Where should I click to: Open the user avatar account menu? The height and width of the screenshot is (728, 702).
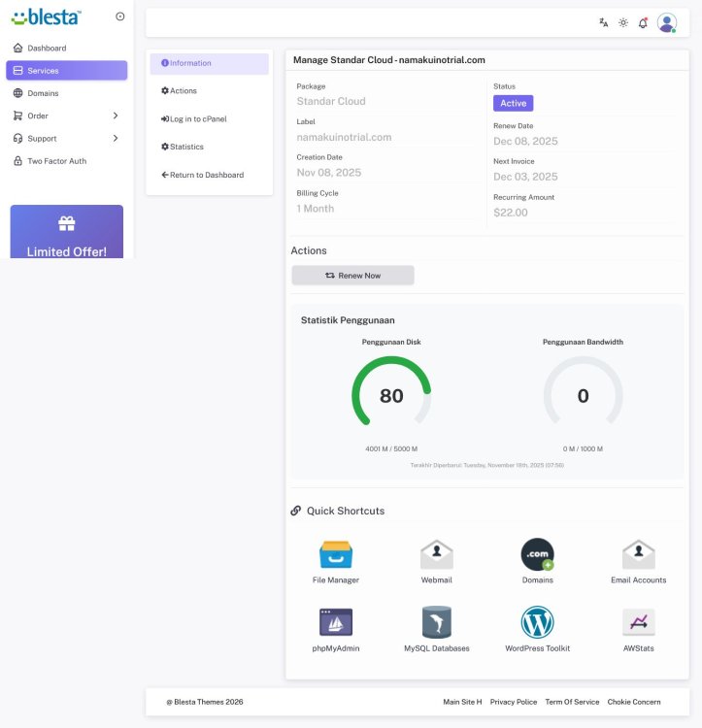[666, 22]
